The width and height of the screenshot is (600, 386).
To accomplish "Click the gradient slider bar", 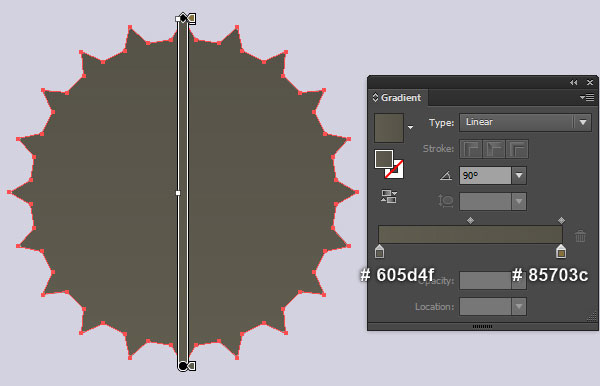I will tap(470, 234).
